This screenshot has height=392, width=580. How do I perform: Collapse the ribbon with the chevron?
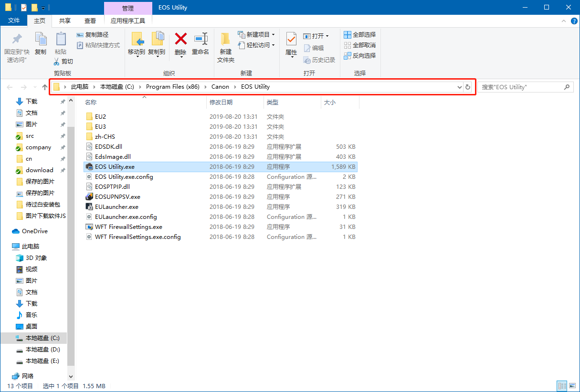tap(564, 21)
